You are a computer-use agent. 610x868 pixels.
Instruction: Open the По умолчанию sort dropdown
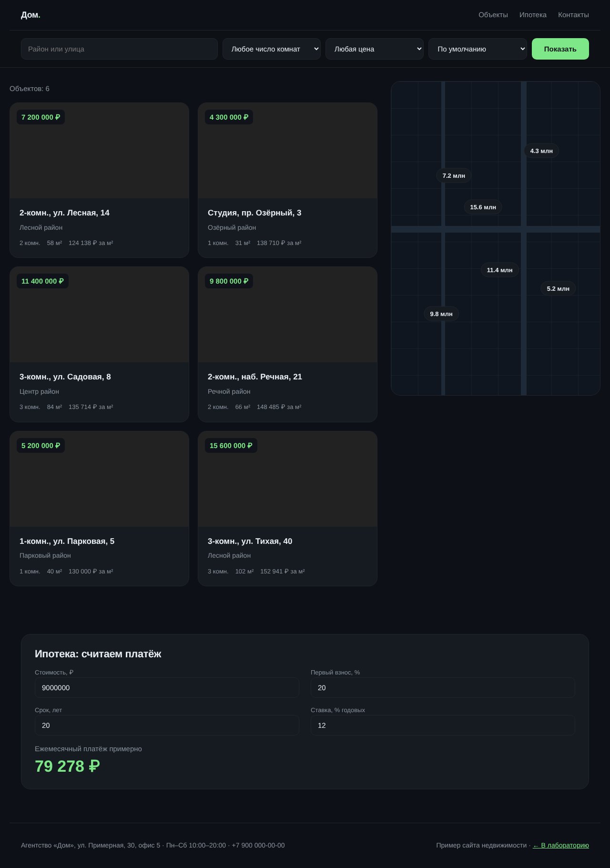pos(478,49)
